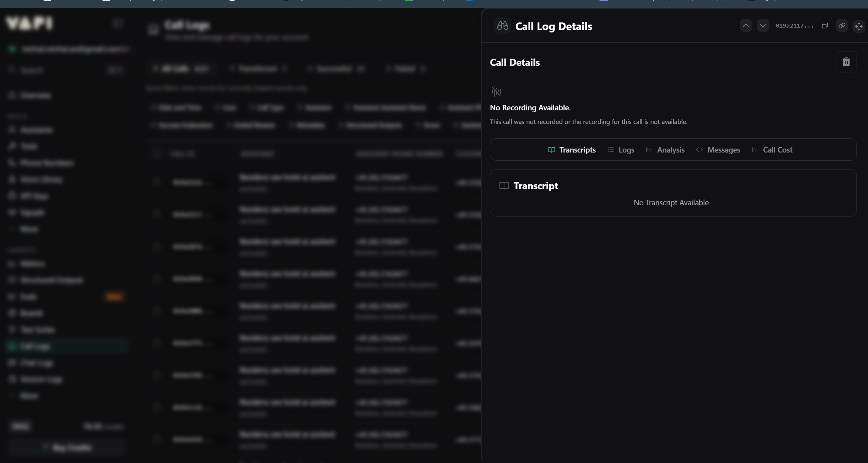This screenshot has width=868, height=463.
Task: Select the Analysis tab
Action: (x=665, y=150)
